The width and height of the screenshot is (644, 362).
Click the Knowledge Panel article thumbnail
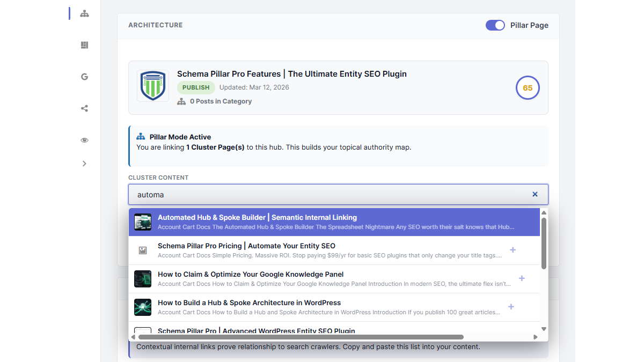[x=143, y=279]
